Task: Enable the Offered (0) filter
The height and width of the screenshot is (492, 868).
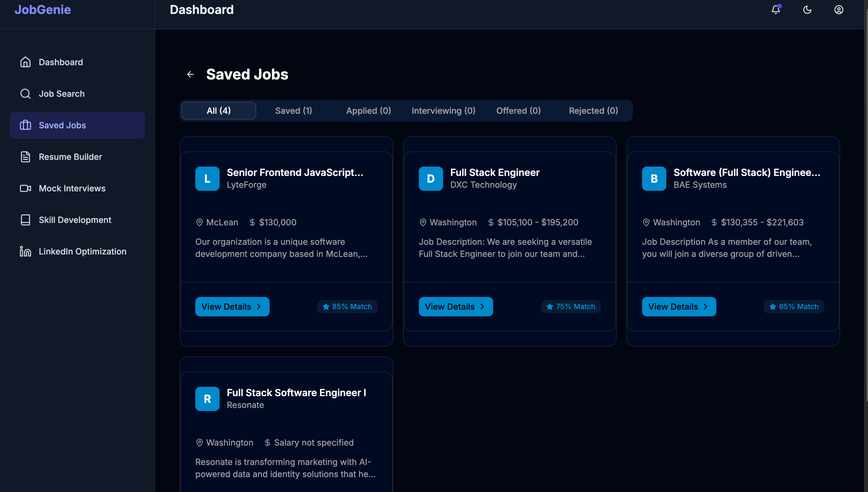Action: click(519, 110)
